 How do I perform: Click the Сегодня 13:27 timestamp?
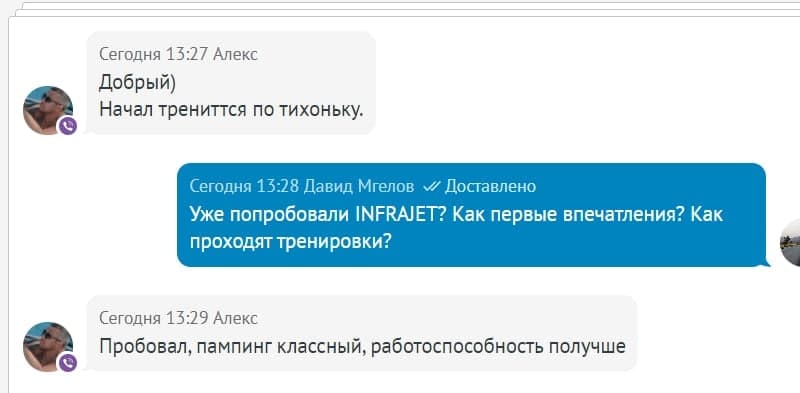[153, 54]
